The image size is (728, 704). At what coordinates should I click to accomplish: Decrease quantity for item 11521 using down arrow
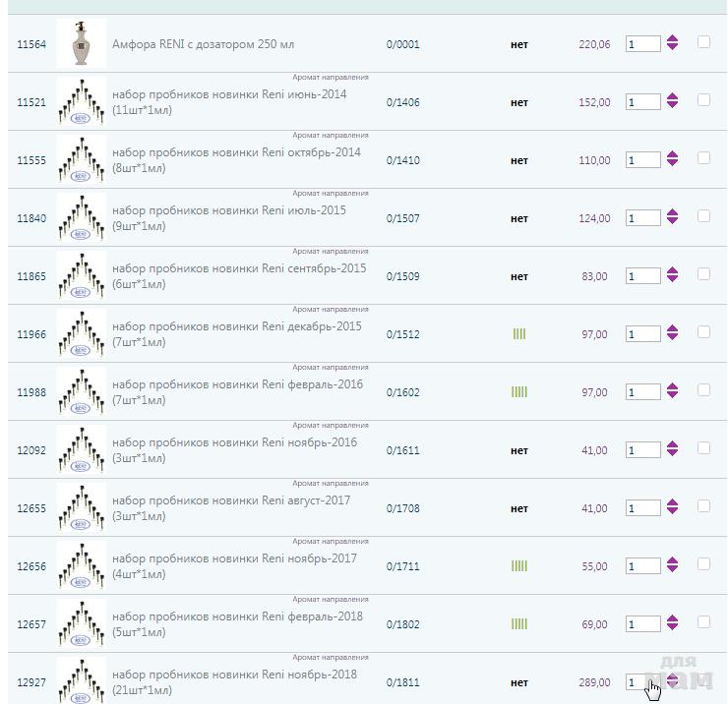[x=672, y=106]
